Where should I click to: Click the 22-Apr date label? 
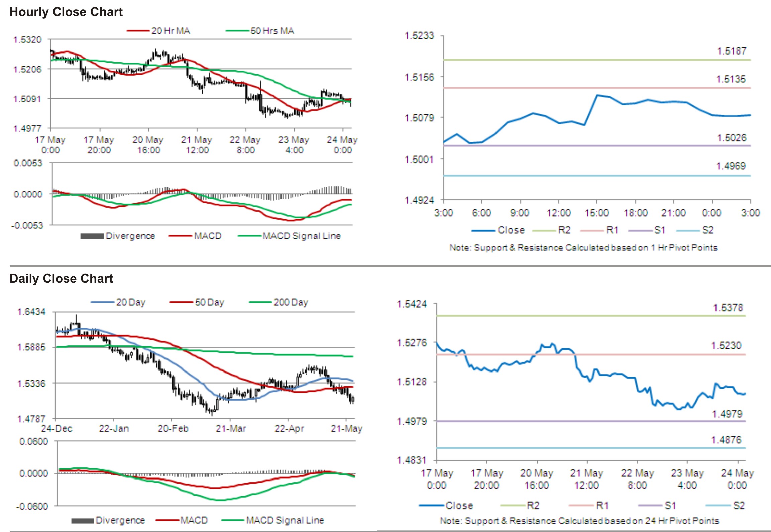(289, 429)
